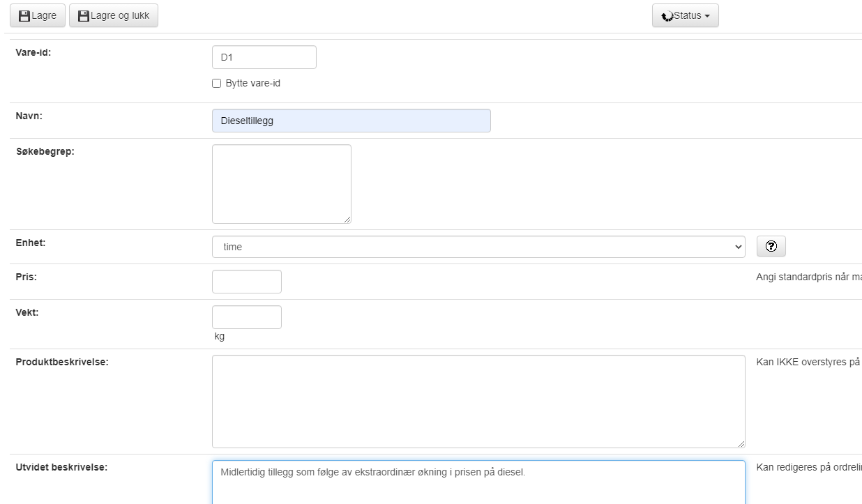862x504 pixels.
Task: Click inside the Produktbeskrivelse text area
Action: pyautogui.click(x=478, y=402)
